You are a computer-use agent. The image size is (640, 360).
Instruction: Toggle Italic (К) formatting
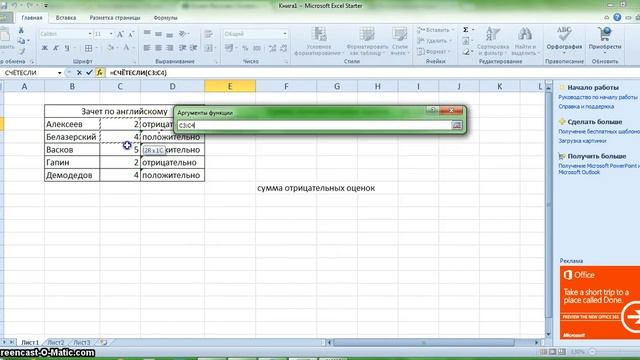[x=56, y=48]
